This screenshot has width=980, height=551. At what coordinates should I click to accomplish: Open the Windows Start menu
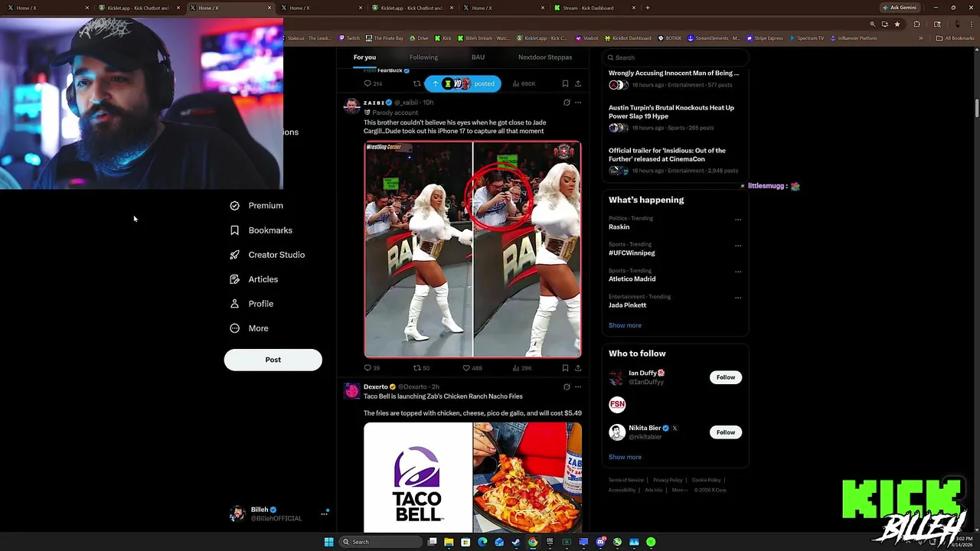click(328, 542)
